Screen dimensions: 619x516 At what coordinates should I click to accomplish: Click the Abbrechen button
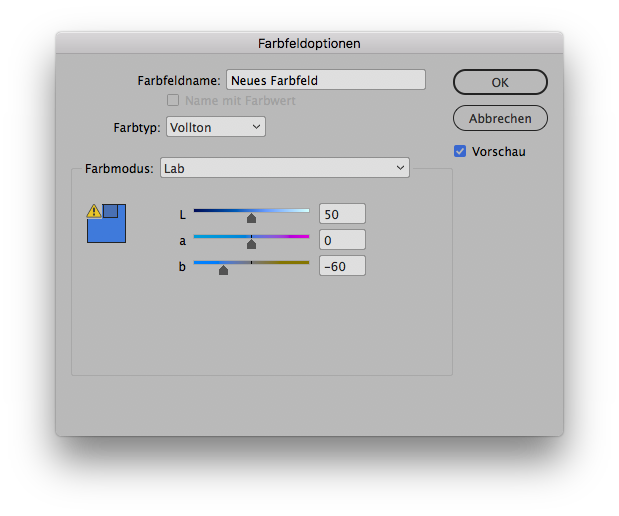[x=500, y=118]
